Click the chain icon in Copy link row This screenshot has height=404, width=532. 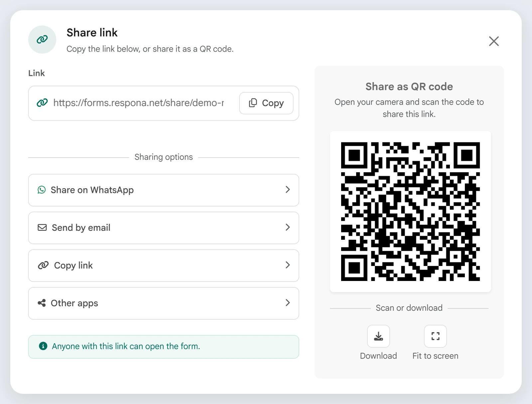pos(43,265)
